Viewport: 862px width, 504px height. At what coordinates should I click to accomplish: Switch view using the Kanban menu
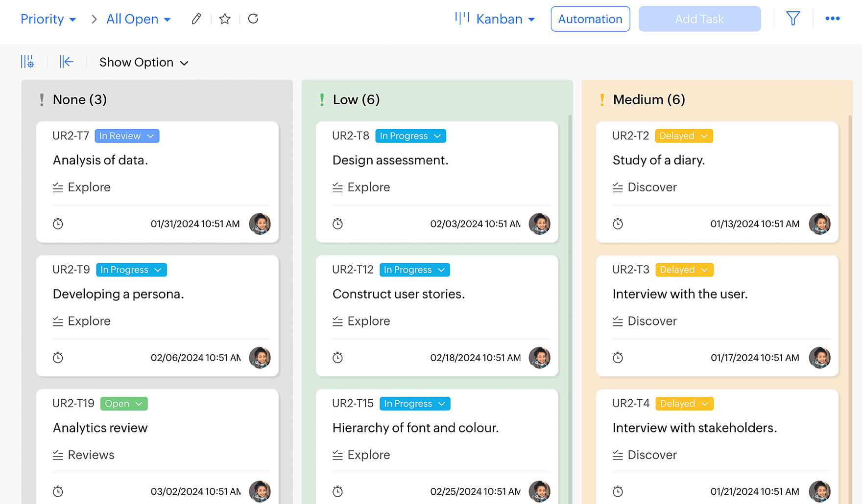point(495,19)
